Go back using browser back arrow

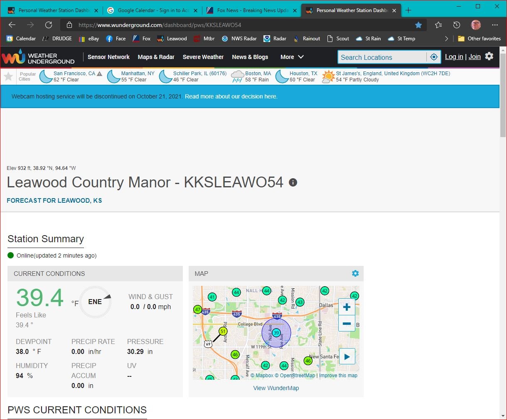coord(12,25)
